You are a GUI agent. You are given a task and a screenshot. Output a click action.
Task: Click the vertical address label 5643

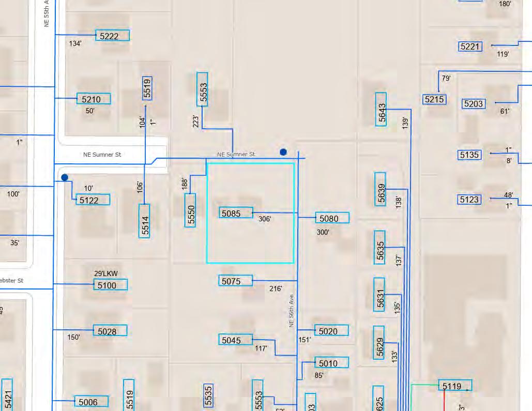point(381,109)
